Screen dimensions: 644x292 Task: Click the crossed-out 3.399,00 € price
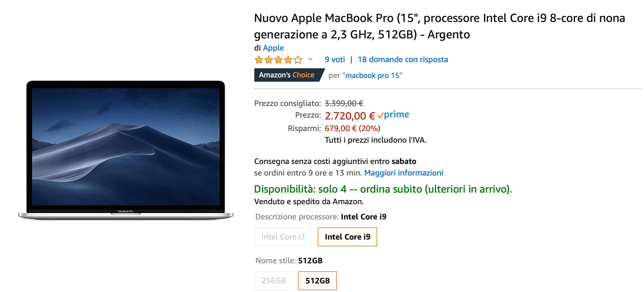344,103
